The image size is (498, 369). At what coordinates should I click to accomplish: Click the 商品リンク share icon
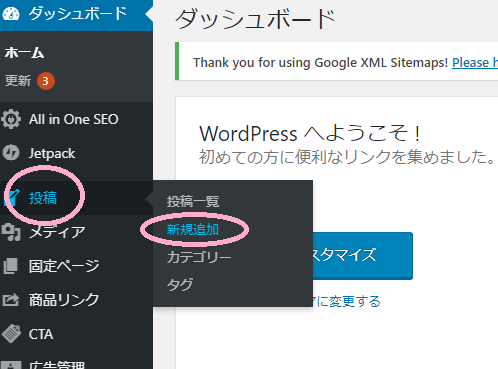click(x=11, y=300)
